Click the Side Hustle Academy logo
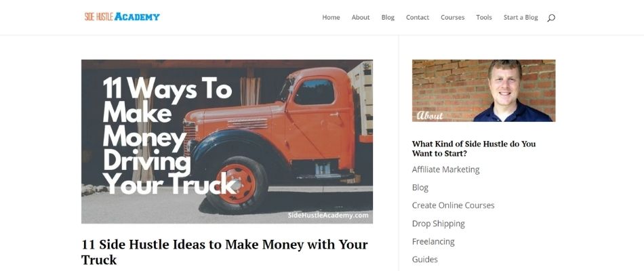644x271 pixels. coord(122,17)
